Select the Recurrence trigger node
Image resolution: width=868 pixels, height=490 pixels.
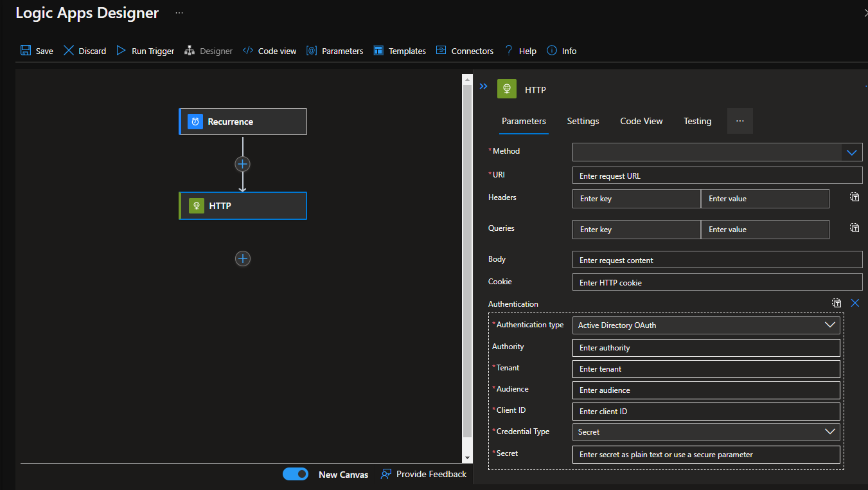coord(243,122)
